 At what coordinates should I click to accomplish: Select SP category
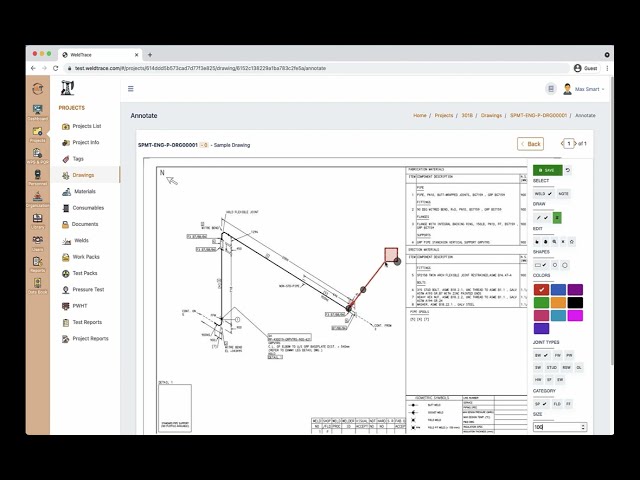[541, 404]
